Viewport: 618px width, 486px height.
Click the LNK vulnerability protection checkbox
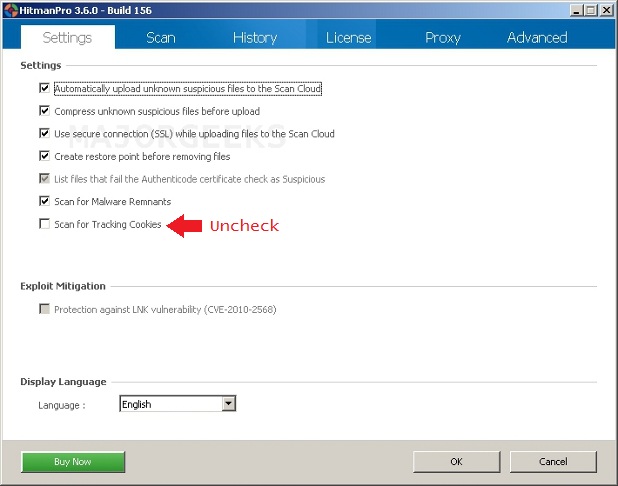tap(45, 309)
